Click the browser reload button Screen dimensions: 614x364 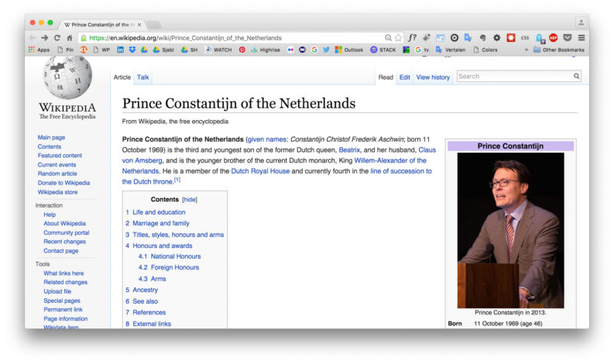pyautogui.click(x=57, y=38)
